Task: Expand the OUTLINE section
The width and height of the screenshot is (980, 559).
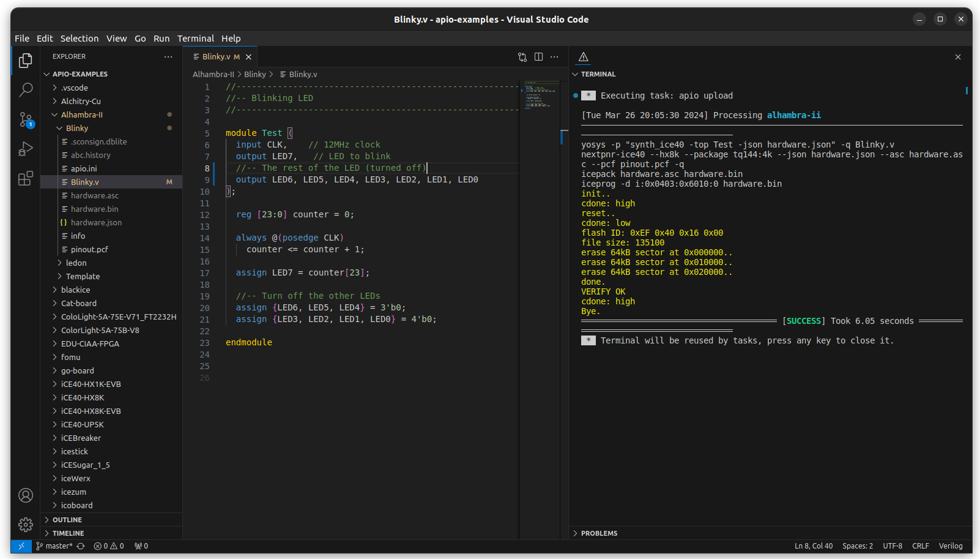Action: [x=67, y=520]
